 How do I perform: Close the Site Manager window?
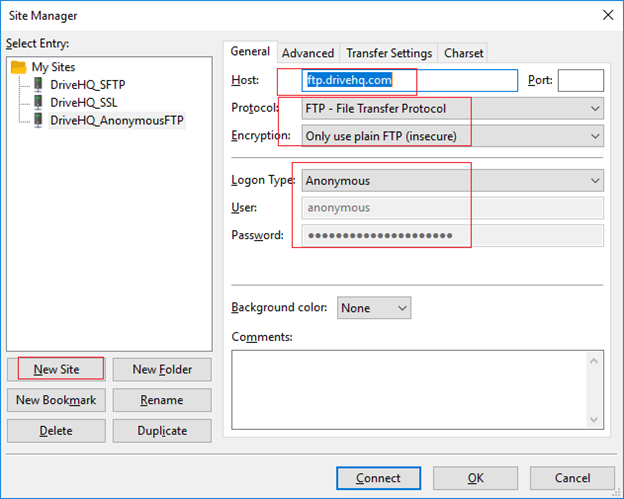(604, 15)
